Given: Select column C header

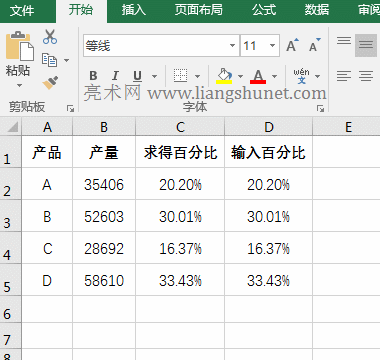Looking at the screenshot, I should [180, 127].
